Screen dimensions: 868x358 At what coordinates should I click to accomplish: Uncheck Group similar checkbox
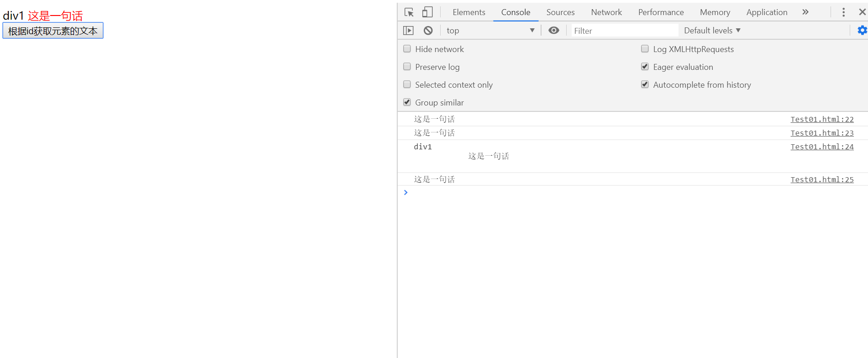pos(407,102)
